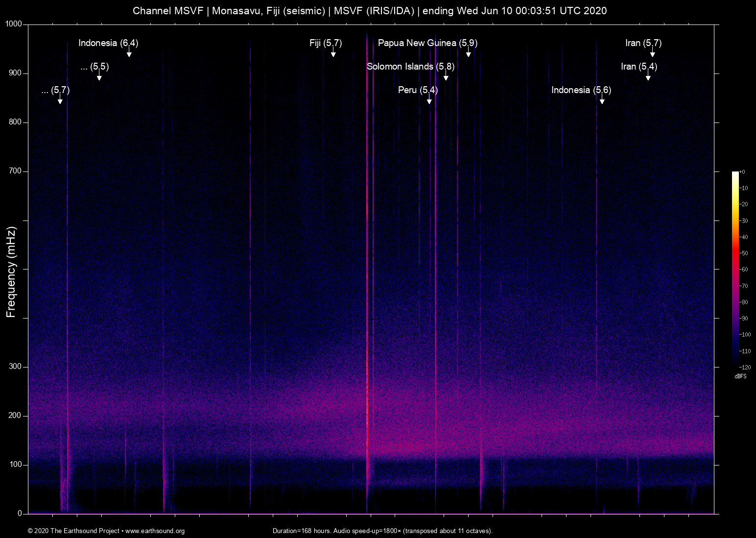Click the arrow marker under Indonesia (6.4)
The width and height of the screenshot is (756, 538).
tap(129, 52)
